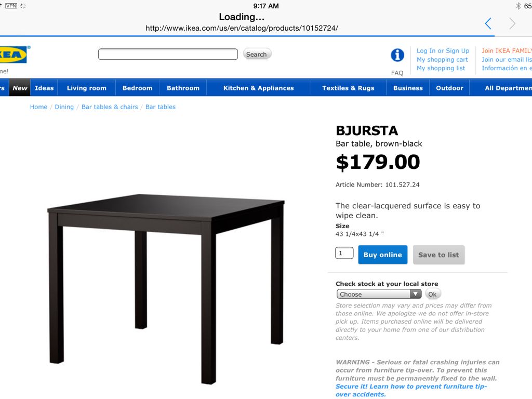Tap the browser forward arrow
The width and height of the screenshot is (532, 399).
click(512, 23)
